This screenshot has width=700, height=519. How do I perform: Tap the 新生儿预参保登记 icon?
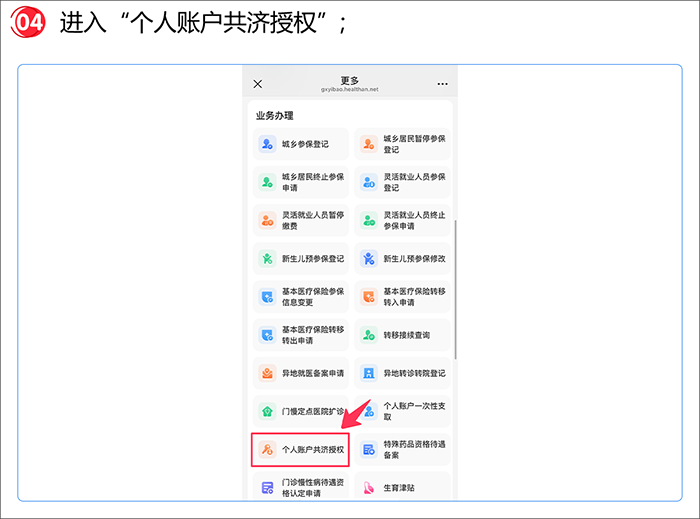(x=267, y=259)
